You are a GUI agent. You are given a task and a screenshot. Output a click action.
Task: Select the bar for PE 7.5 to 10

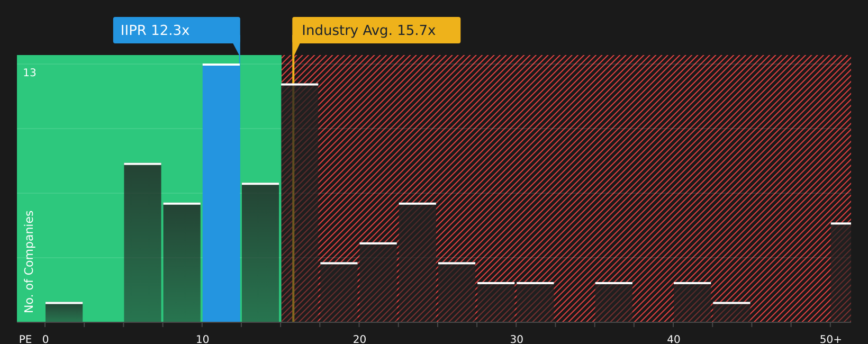182,262
